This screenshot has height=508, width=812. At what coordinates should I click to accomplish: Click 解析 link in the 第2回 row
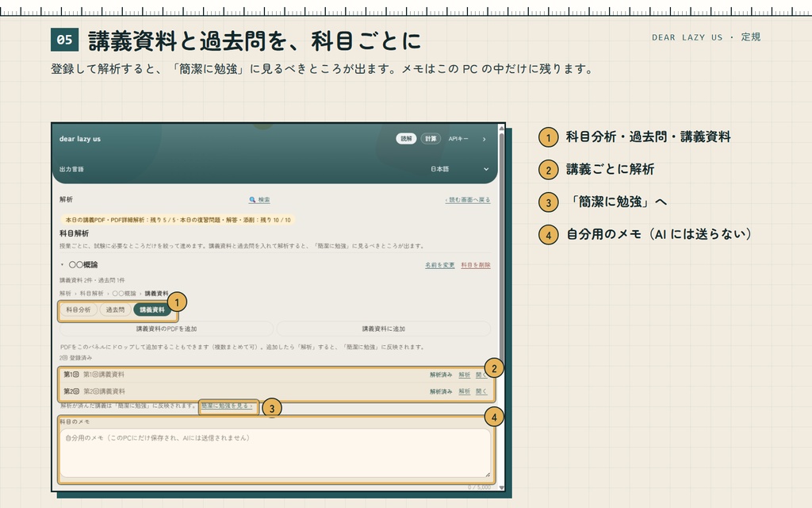(x=465, y=391)
